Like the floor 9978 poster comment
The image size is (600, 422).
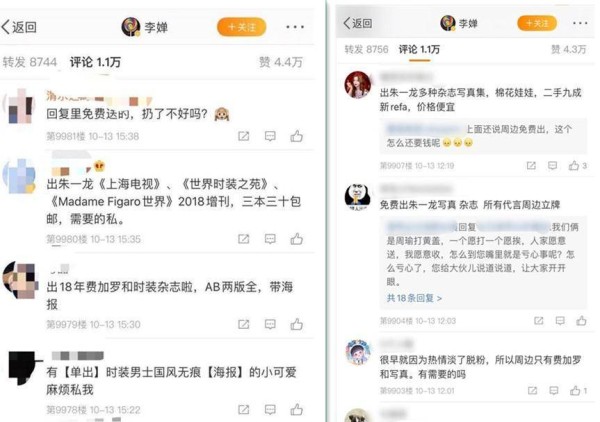[297, 409]
